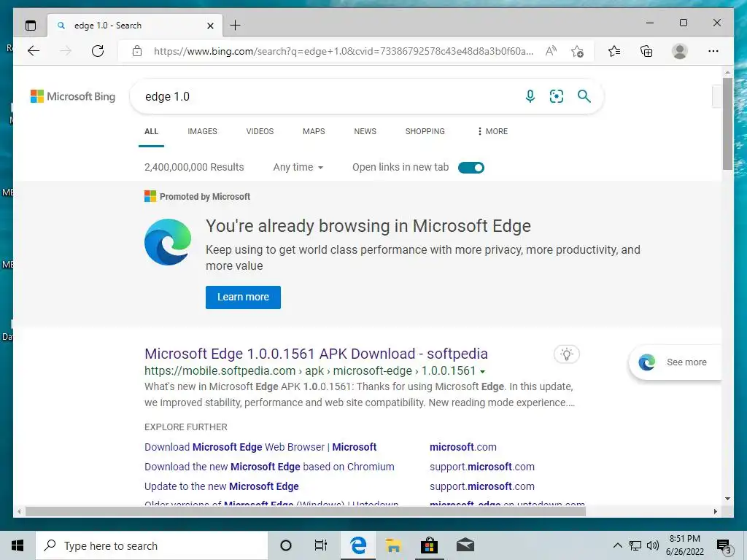
Task: Open the microsoft.com link
Action: [x=463, y=447]
